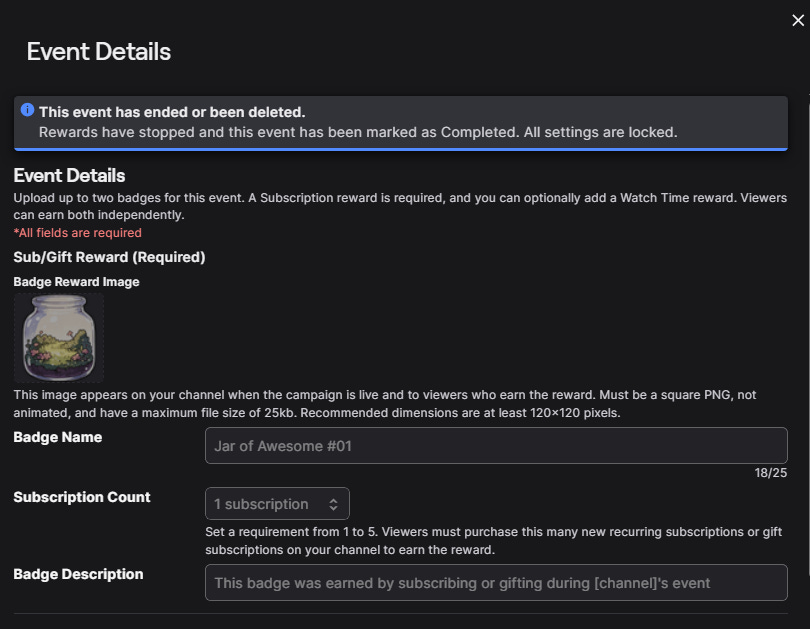Click the 'Subscription Count' label

click(82, 497)
